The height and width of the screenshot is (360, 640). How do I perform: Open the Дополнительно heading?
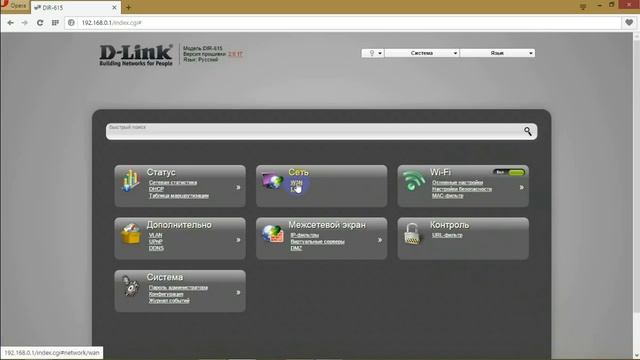pos(179,225)
